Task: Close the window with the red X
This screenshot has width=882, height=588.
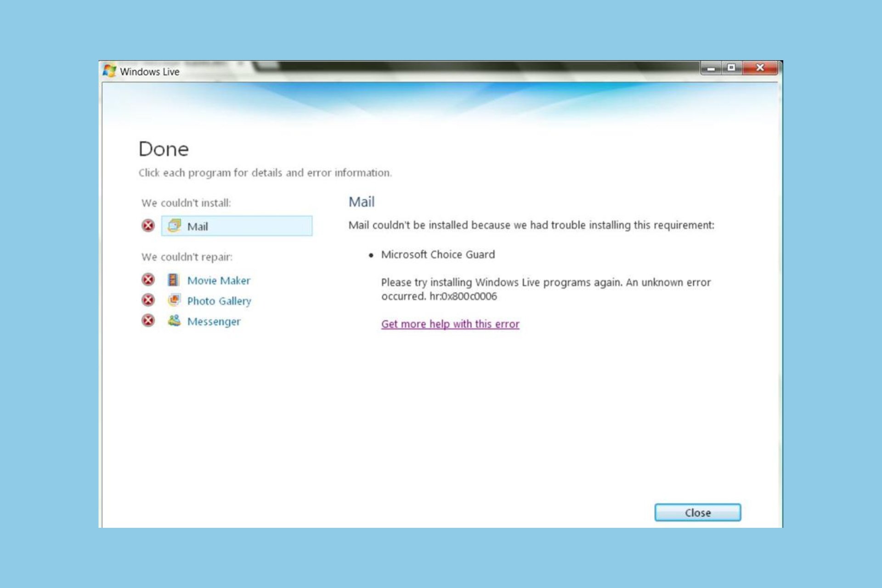Action: point(760,68)
